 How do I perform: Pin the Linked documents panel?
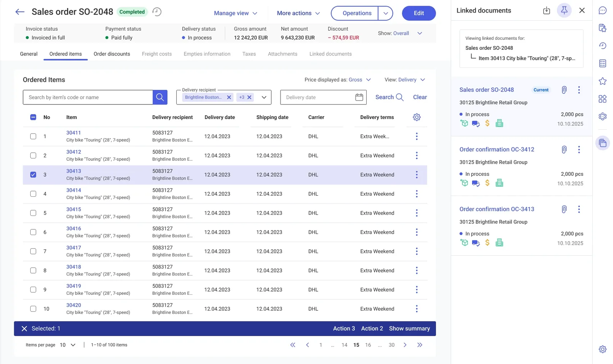pyautogui.click(x=564, y=10)
